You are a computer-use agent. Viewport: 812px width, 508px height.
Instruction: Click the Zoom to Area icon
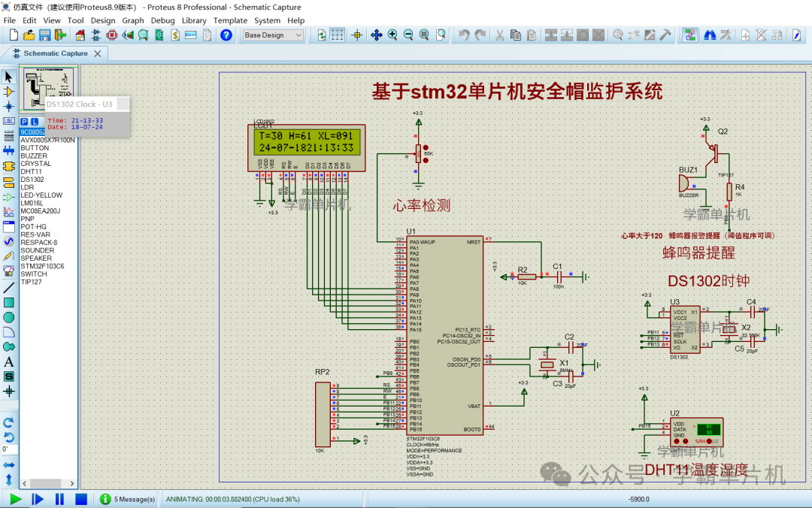click(x=440, y=35)
